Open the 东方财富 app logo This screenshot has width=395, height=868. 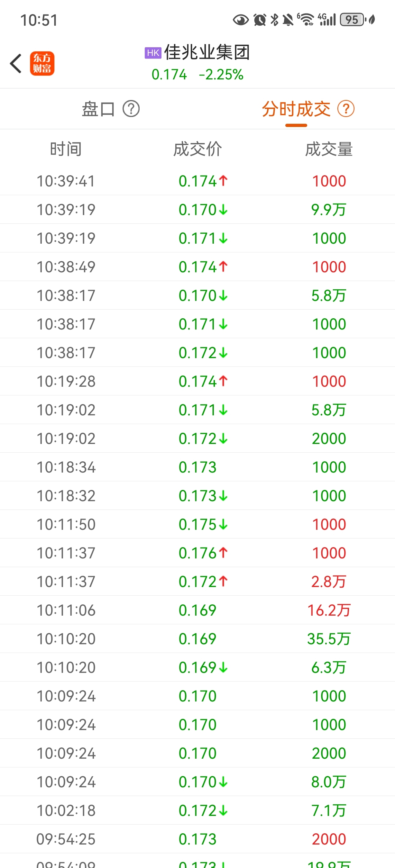(x=42, y=63)
